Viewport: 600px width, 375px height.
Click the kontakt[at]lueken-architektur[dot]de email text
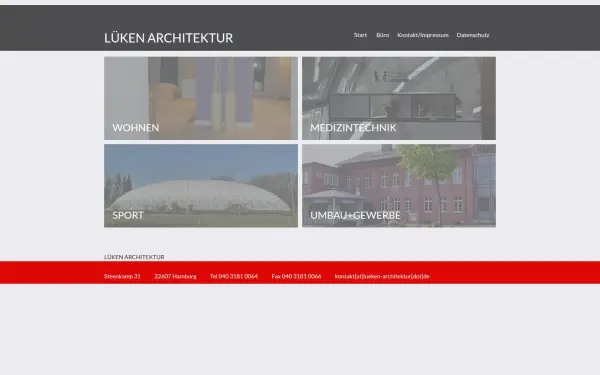coord(382,276)
